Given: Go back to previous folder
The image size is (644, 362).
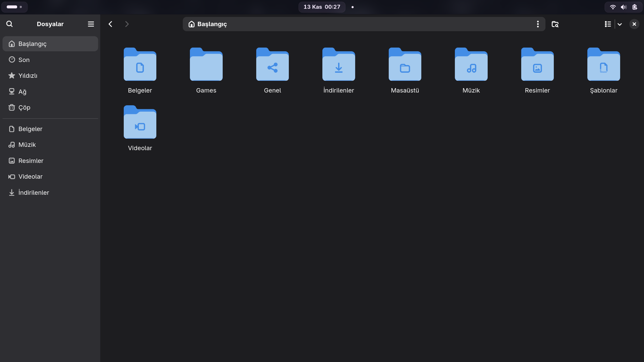Looking at the screenshot, I should point(110,24).
